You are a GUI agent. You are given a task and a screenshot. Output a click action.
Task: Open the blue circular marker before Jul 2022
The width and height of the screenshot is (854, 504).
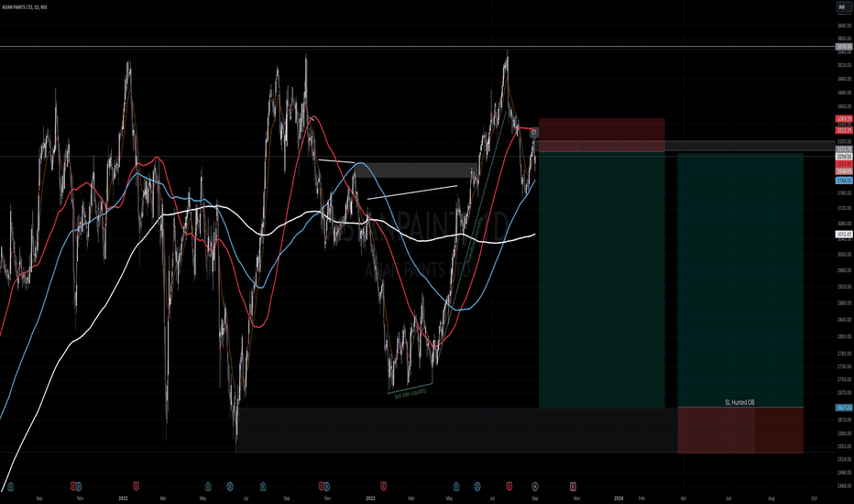click(230, 486)
